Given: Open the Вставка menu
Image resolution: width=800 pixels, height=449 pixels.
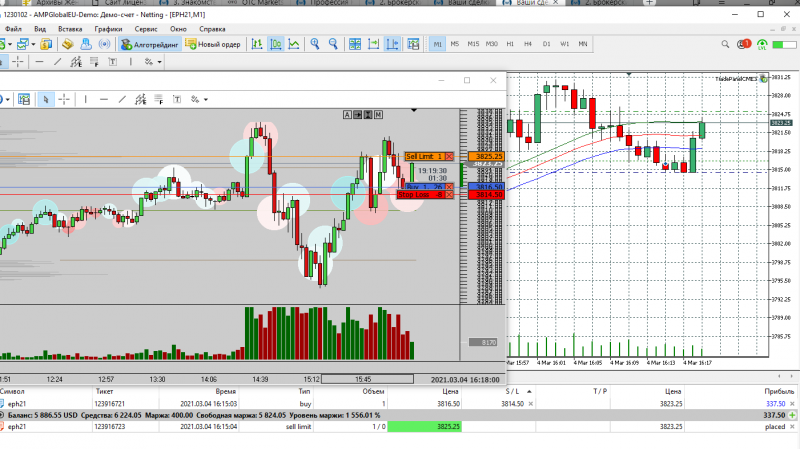Looking at the screenshot, I should 70,29.
